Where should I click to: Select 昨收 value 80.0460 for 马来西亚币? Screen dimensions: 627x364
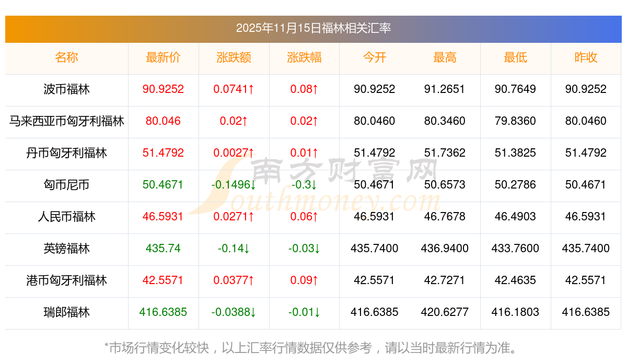(x=586, y=121)
